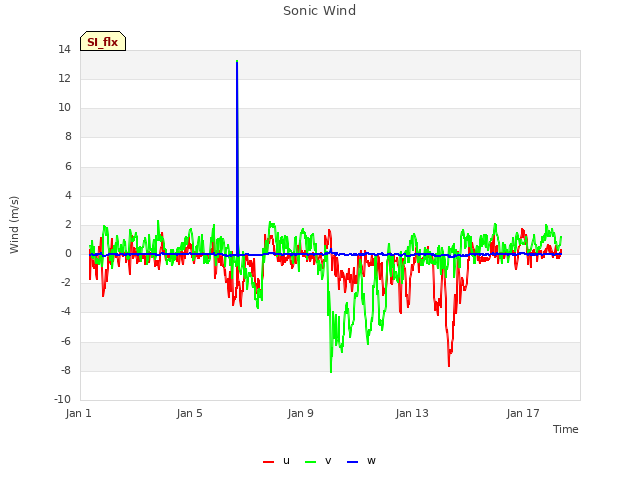Click the Jan 5 x-axis label
Screen dimensions: 640x480
pyautogui.click(x=189, y=413)
